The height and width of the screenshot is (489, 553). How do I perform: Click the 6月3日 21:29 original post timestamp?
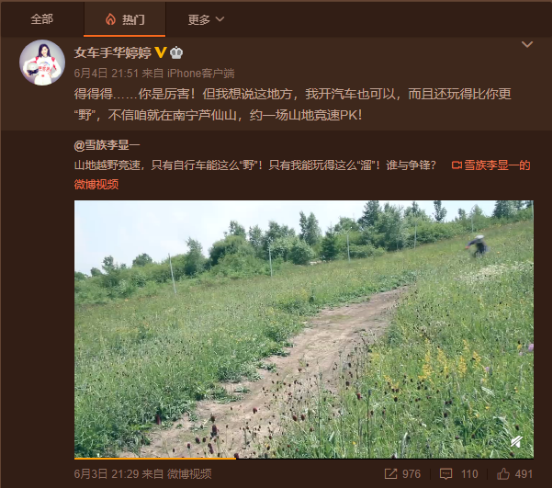106,474
